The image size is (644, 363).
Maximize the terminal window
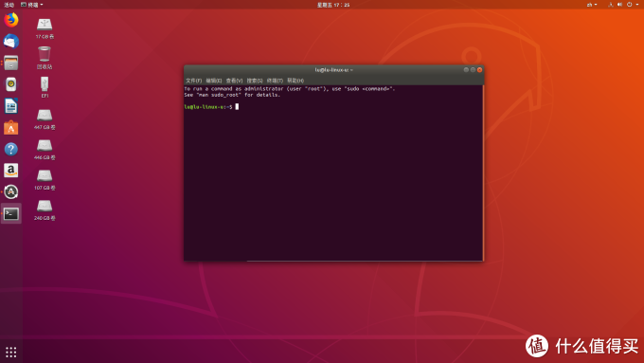[473, 70]
